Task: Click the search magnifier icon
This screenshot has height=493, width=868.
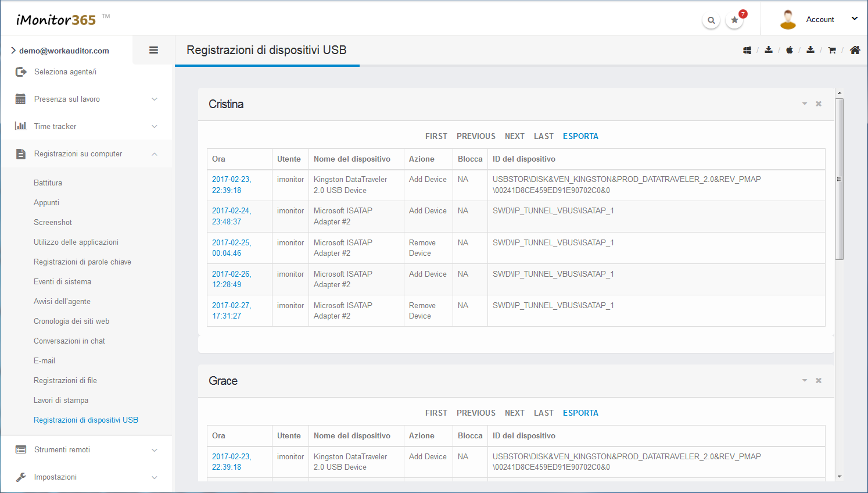Action: (711, 20)
